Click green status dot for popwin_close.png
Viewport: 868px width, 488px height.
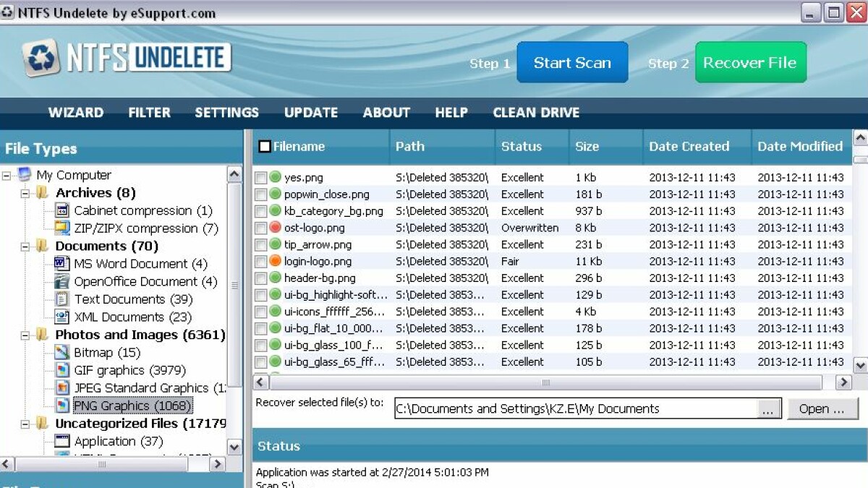(x=275, y=194)
